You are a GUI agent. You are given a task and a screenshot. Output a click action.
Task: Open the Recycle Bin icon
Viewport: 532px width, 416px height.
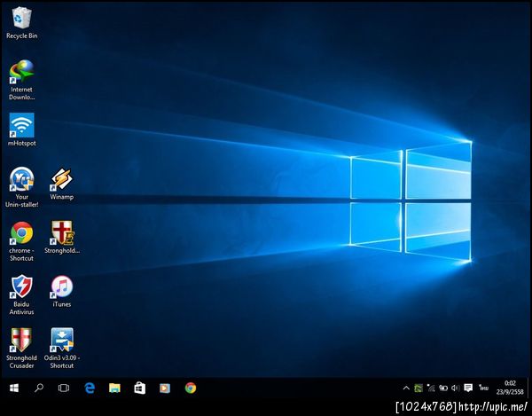(21, 23)
